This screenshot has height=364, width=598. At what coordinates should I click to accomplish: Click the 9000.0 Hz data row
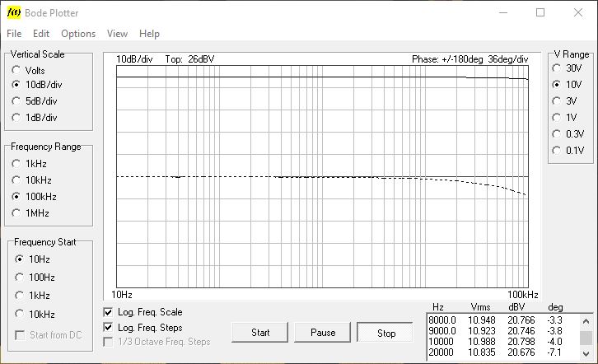tap(503, 331)
